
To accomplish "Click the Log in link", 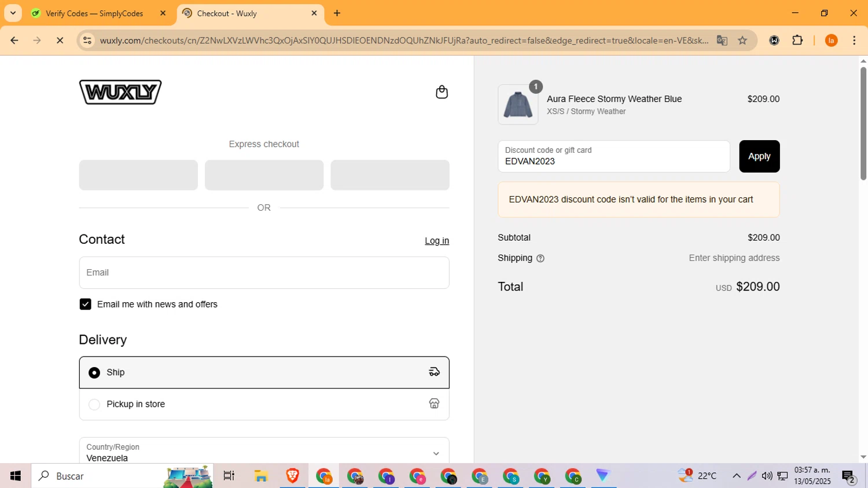I will click(437, 241).
